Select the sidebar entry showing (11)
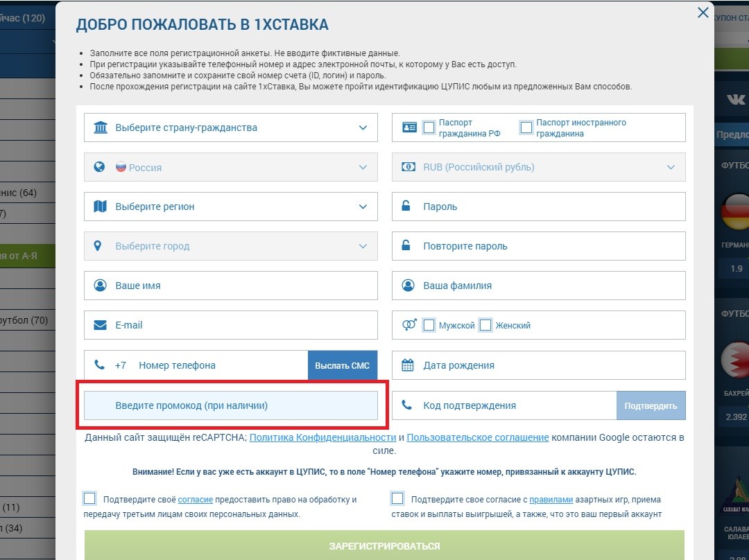 28,507
